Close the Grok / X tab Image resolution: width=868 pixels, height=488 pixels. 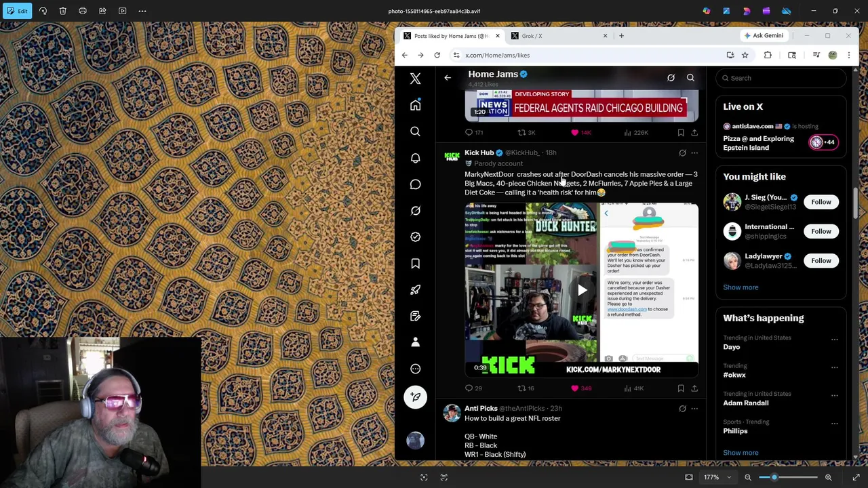point(606,36)
